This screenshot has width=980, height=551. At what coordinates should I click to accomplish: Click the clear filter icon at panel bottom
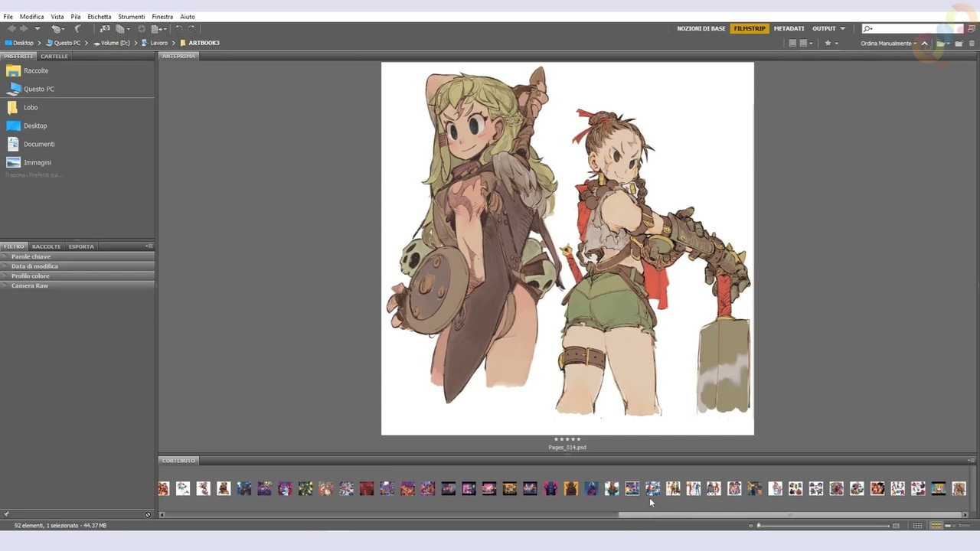[x=149, y=514]
